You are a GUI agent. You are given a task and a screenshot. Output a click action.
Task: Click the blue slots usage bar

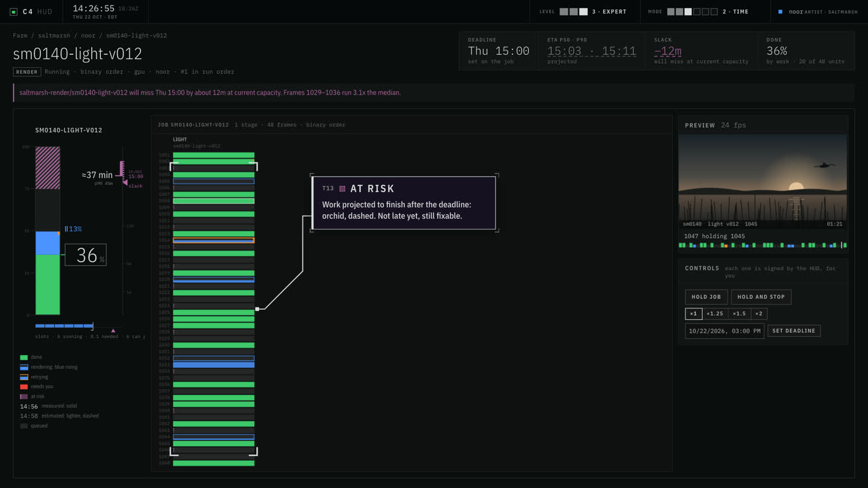coord(64,326)
